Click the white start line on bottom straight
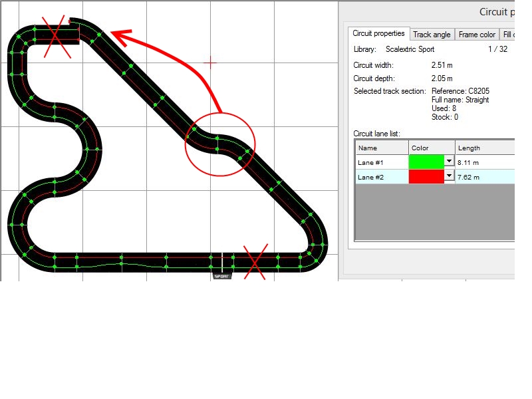The height and width of the screenshot is (399, 532). point(221,260)
